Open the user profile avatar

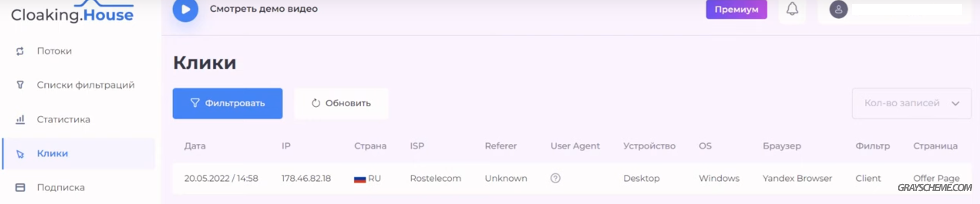tap(838, 9)
